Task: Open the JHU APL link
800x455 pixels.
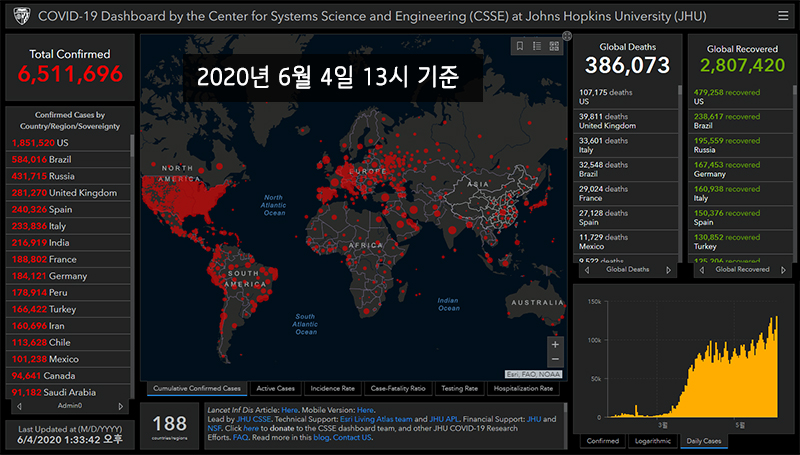Action: click(444, 419)
